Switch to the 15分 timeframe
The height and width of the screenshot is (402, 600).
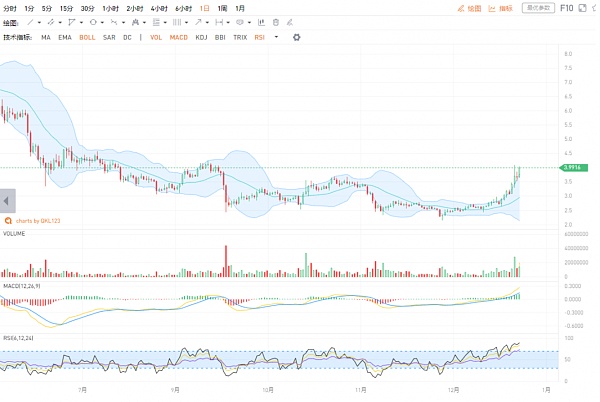click(x=65, y=8)
